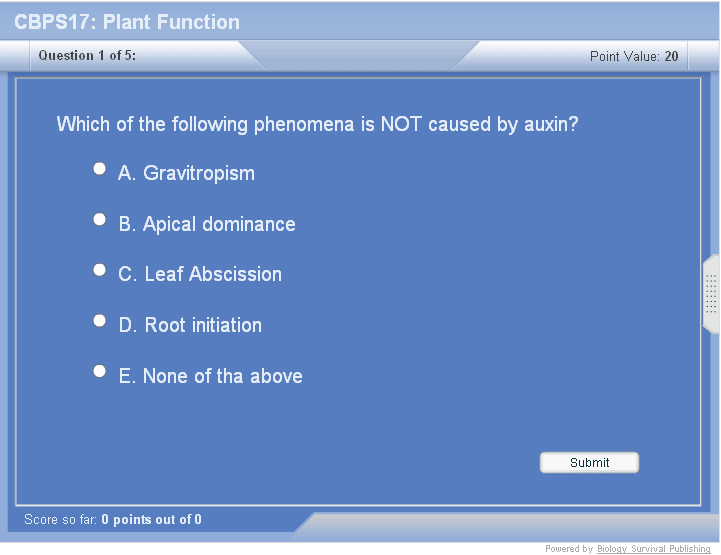Screen dimensions: 721x555
Task: Click the auxin question text
Action: click(317, 125)
